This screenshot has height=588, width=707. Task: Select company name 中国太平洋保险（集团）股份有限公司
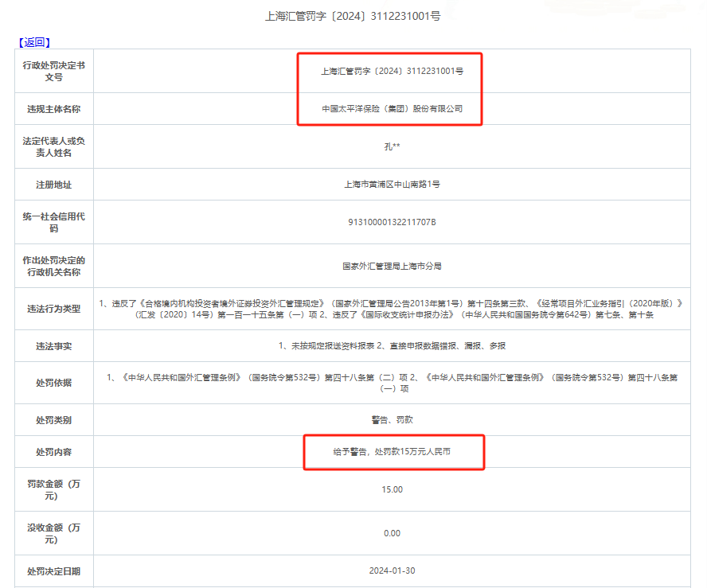[x=392, y=108]
